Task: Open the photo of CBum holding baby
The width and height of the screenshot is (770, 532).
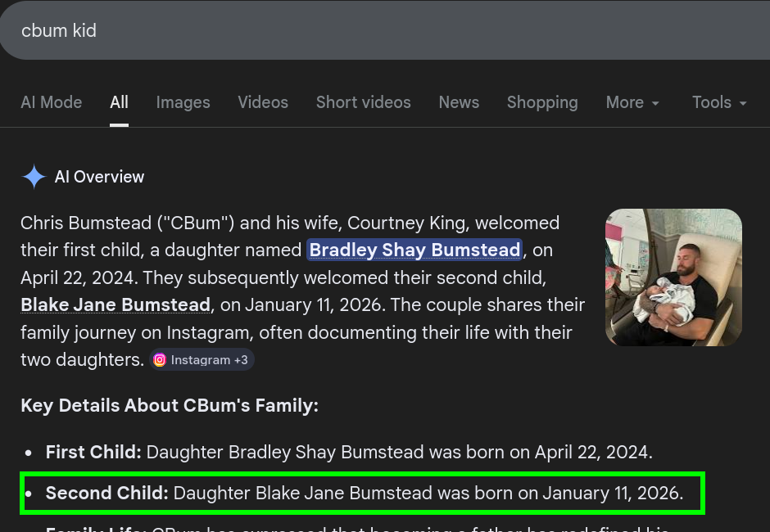Action: tap(673, 277)
